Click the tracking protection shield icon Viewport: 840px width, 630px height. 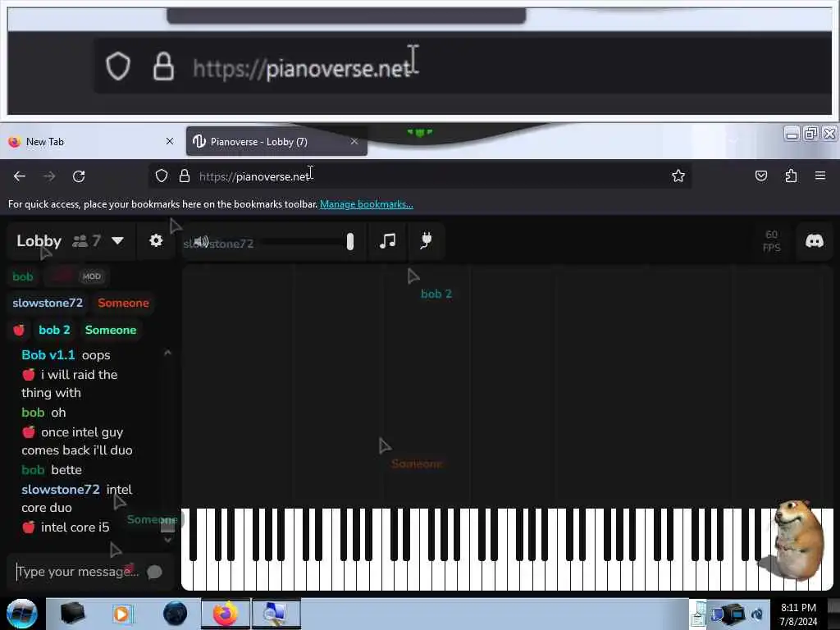162,176
